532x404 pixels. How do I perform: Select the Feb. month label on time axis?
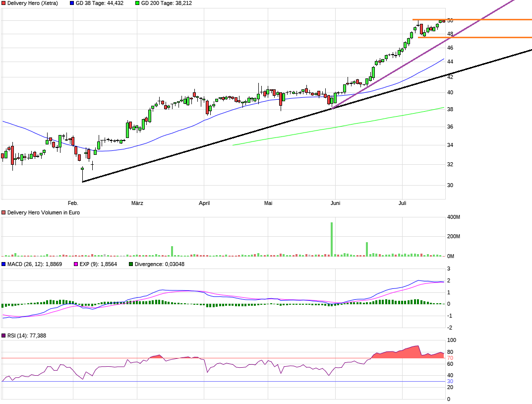pos(73,203)
